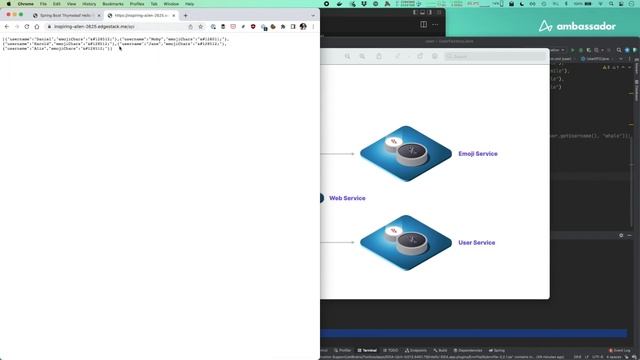Click the Preview markup pen icon
Viewport: 640px width, 360px height.
[397, 56]
